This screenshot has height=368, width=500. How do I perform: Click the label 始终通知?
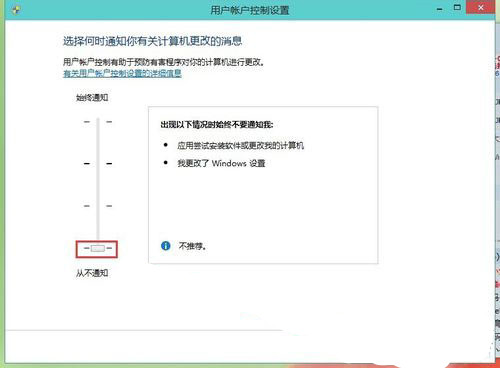click(x=92, y=98)
